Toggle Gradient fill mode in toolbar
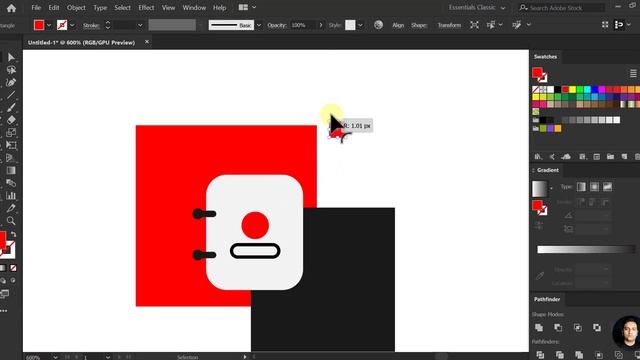 (x=3, y=268)
